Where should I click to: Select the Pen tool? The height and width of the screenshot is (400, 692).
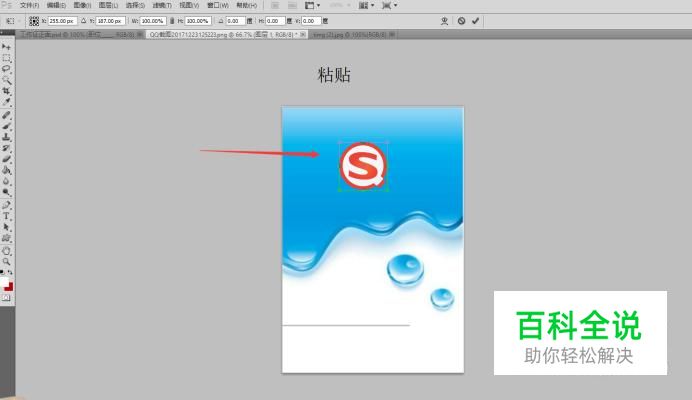click(6, 205)
